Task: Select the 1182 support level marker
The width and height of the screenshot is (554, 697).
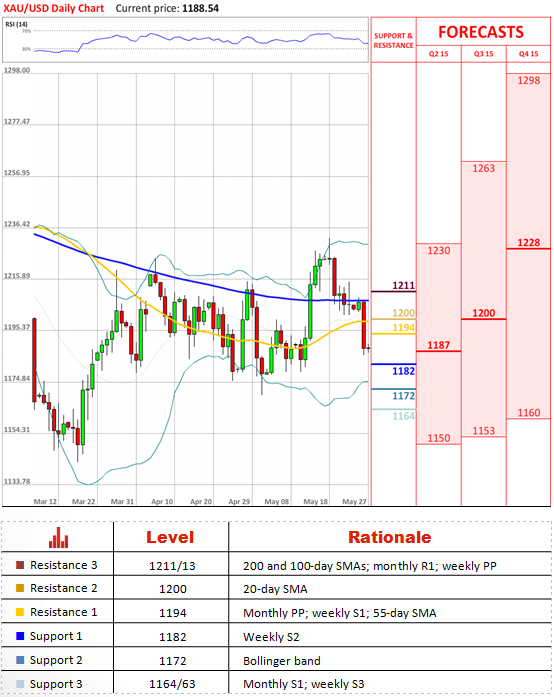Action: coord(393,364)
